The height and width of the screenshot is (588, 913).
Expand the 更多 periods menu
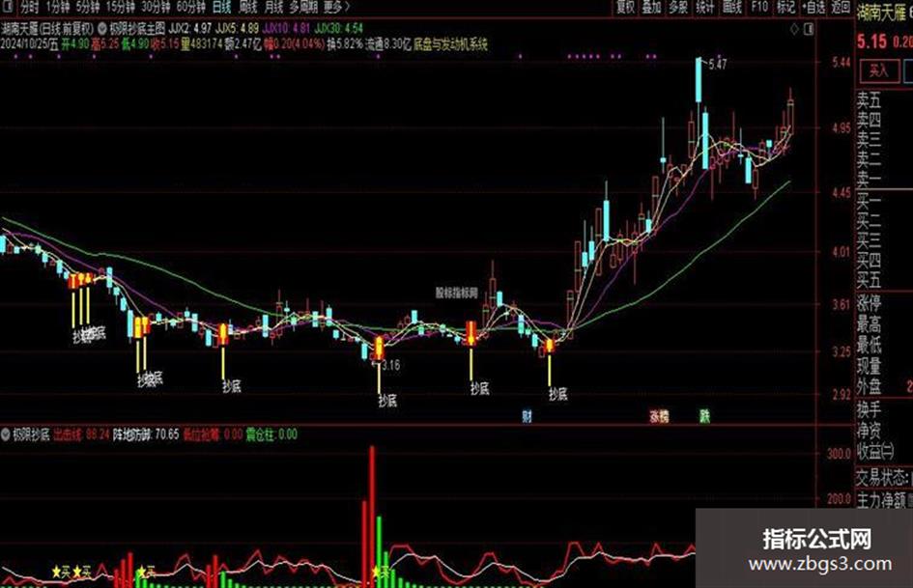(x=336, y=7)
